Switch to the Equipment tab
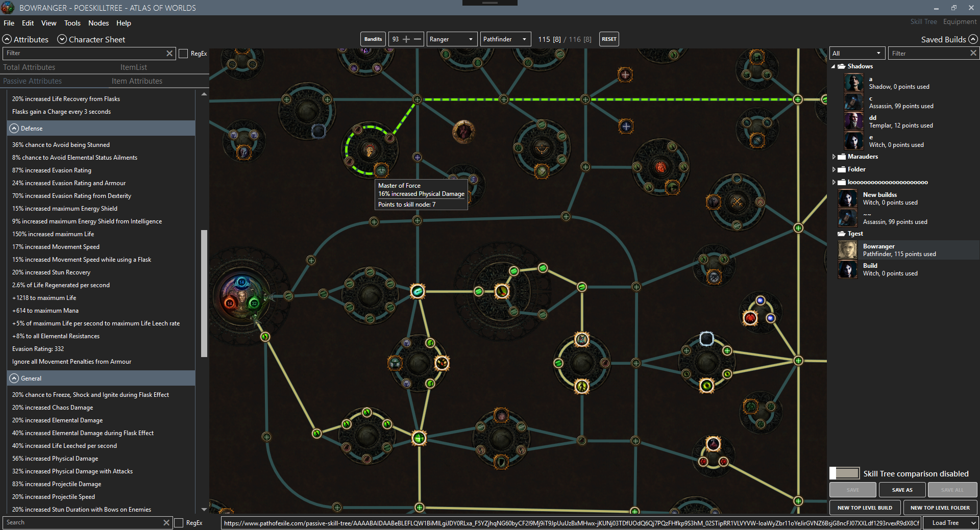 959,21
